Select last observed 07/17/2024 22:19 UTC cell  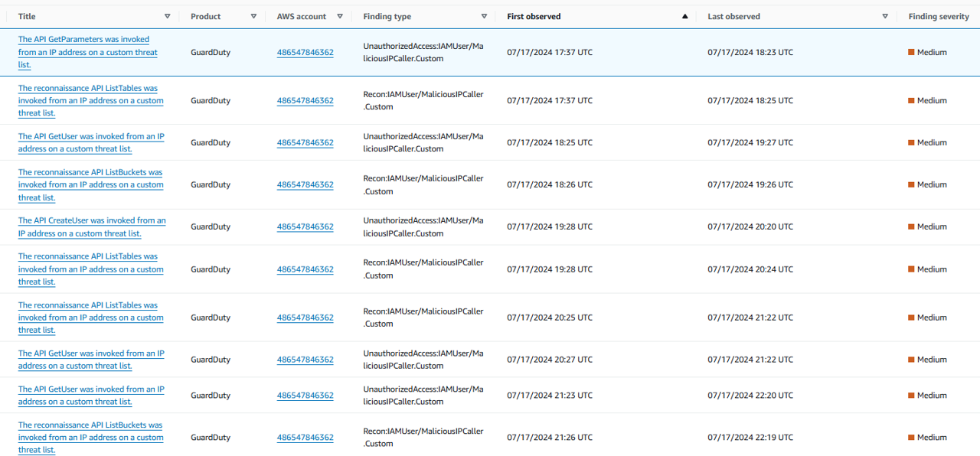click(750, 438)
